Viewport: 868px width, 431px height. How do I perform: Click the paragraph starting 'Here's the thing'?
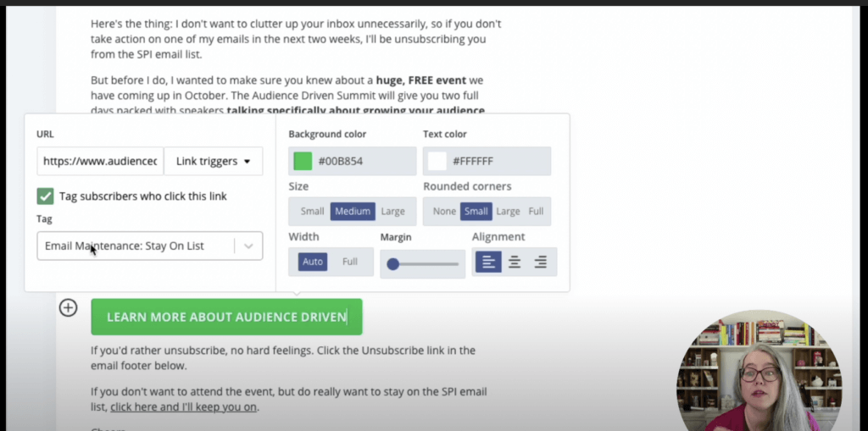click(296, 39)
